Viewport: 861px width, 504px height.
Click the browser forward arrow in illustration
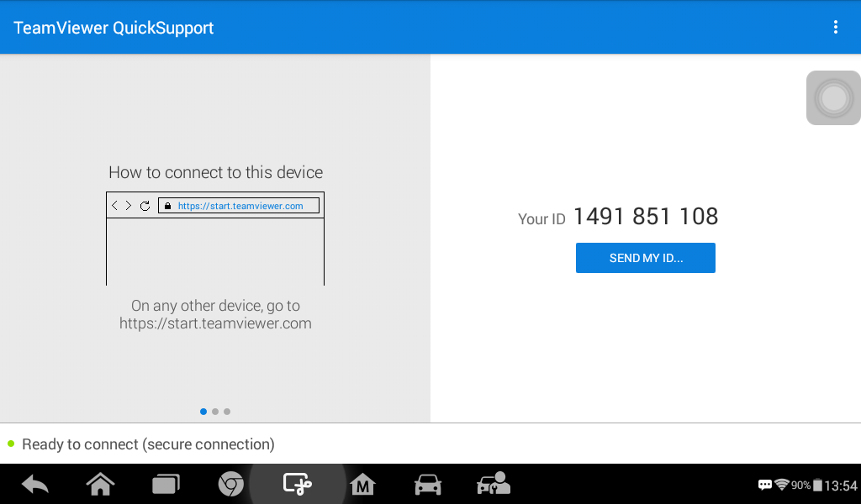tap(129, 206)
